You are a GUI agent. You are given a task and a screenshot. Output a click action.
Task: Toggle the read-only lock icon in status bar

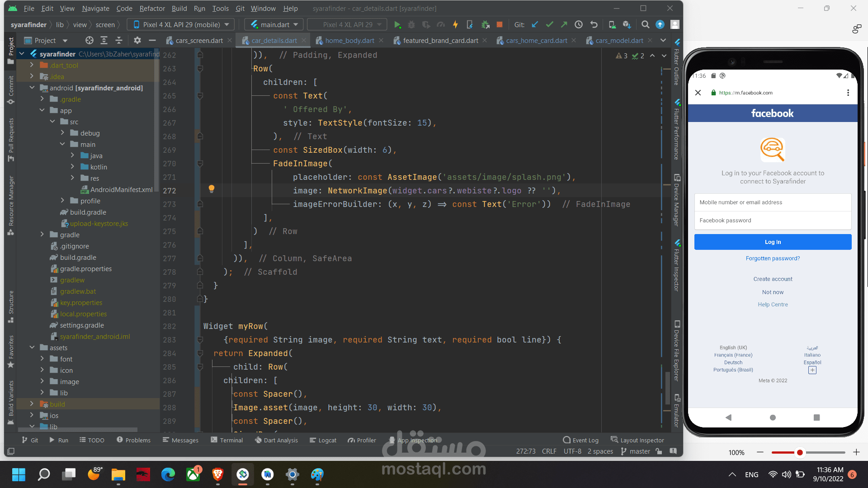pos(659,451)
